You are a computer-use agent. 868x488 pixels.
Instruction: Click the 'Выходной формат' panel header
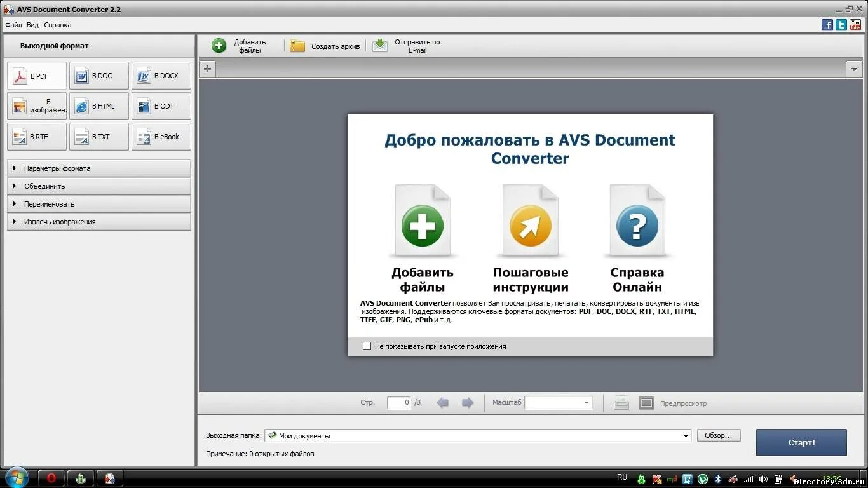point(99,46)
